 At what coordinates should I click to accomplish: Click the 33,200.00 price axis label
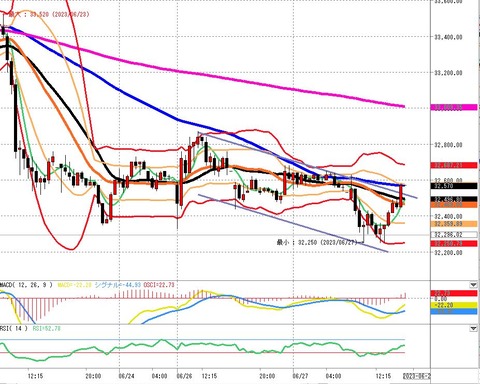[x=449, y=73]
